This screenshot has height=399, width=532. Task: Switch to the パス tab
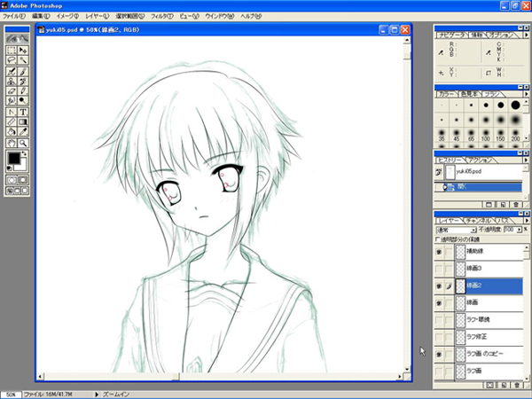click(503, 221)
